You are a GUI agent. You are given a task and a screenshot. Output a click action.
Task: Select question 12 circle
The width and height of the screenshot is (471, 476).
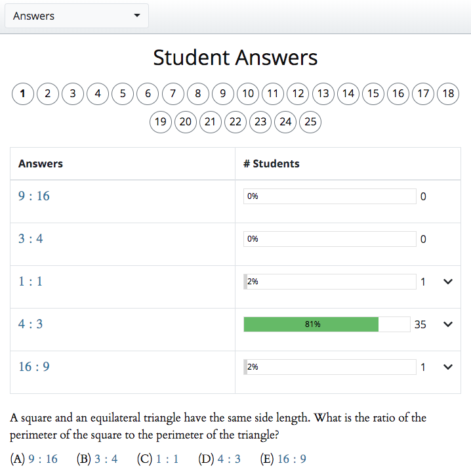point(298,93)
